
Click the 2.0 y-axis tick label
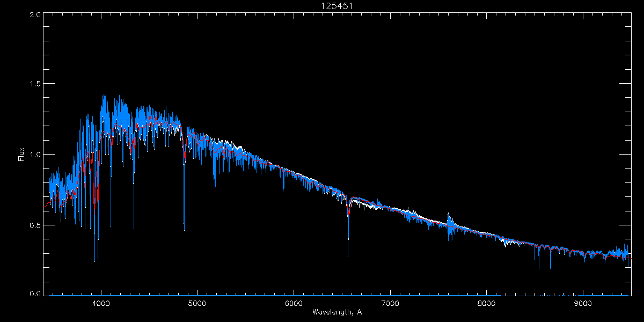[x=35, y=14]
